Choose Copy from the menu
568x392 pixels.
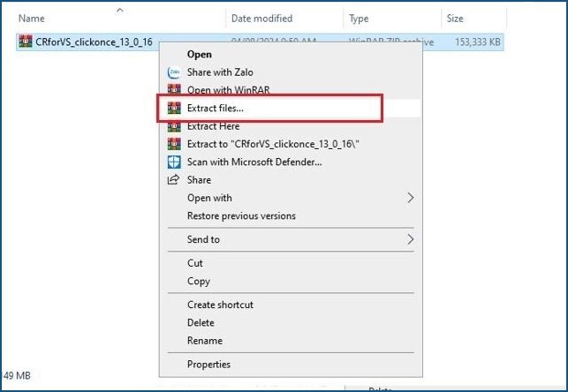pyautogui.click(x=290, y=281)
